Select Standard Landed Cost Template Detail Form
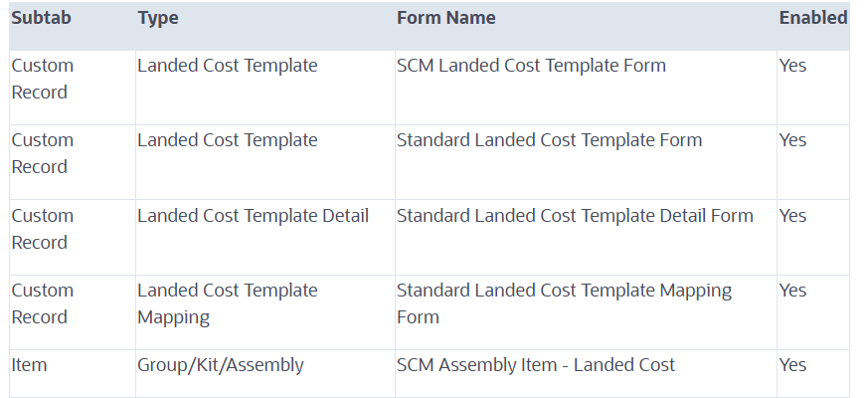The image size is (868, 398). [x=575, y=216]
